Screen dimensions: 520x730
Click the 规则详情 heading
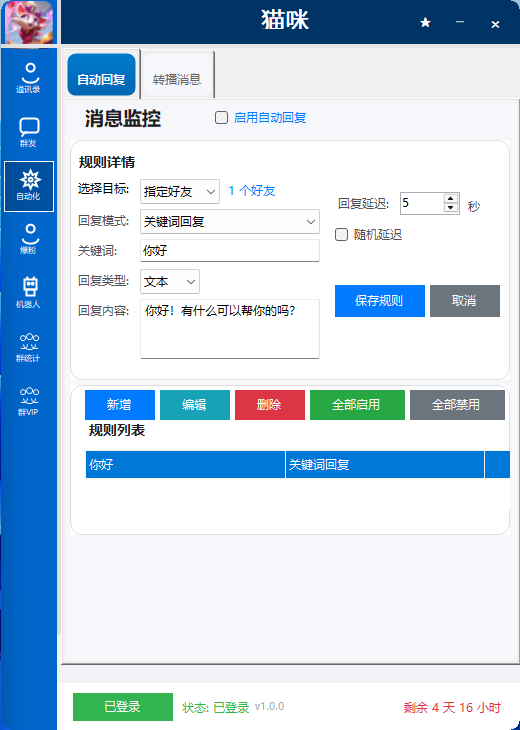coord(107,162)
